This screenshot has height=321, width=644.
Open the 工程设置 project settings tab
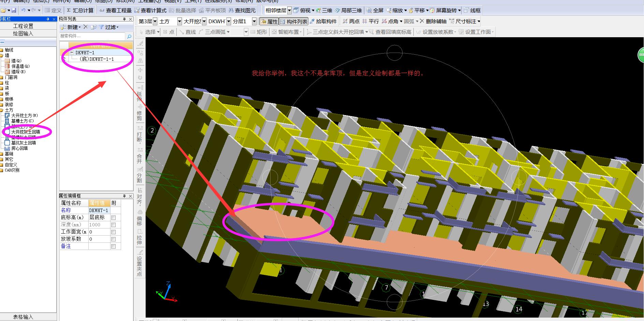[x=23, y=26]
